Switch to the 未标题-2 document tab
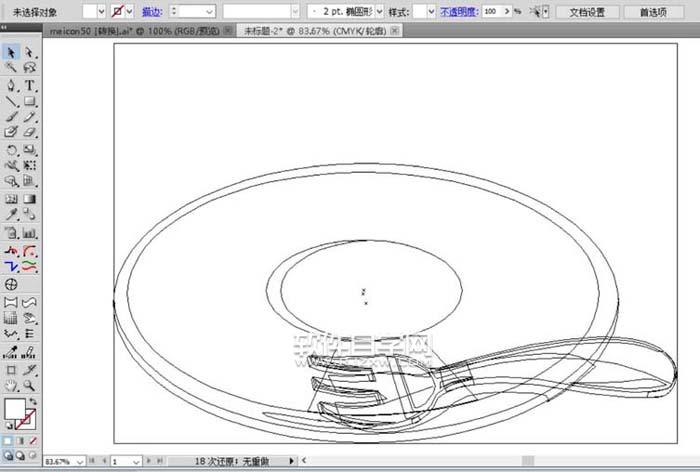Screen dimensions: 700x472 tap(315, 31)
